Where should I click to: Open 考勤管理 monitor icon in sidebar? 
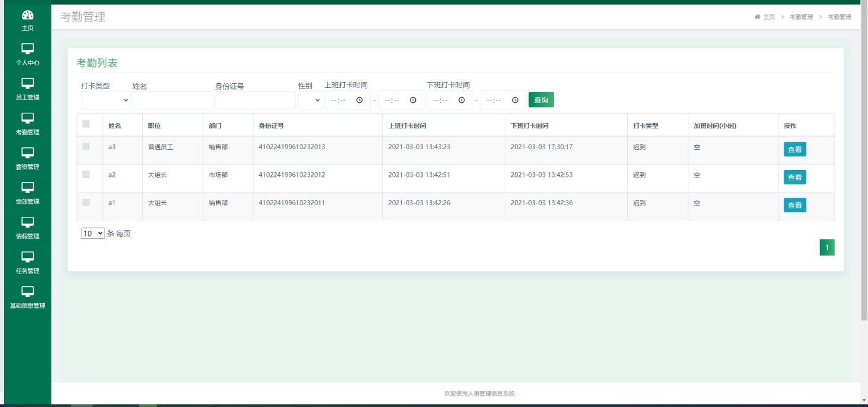[x=27, y=118]
